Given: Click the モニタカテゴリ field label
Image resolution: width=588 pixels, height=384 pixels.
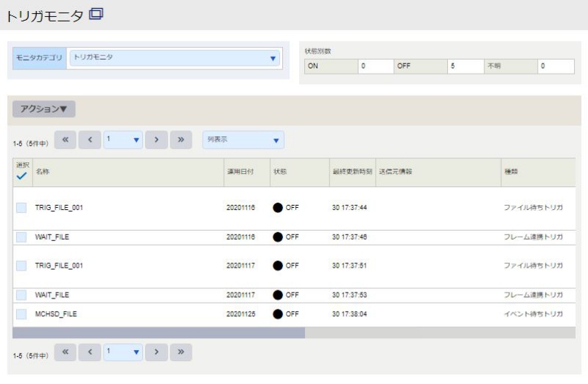Looking at the screenshot, I should (39, 58).
